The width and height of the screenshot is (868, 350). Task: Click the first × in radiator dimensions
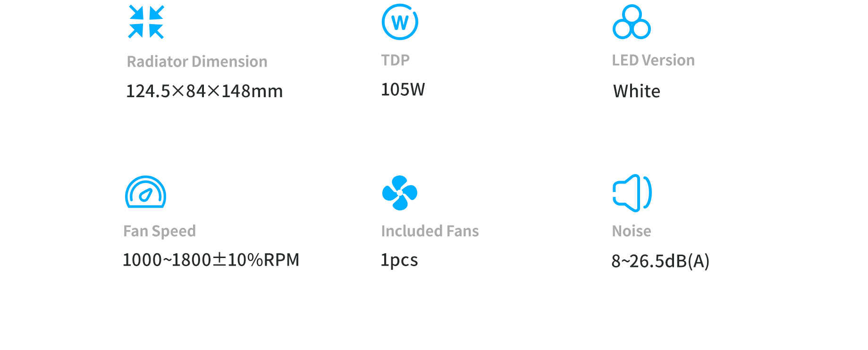(x=178, y=91)
